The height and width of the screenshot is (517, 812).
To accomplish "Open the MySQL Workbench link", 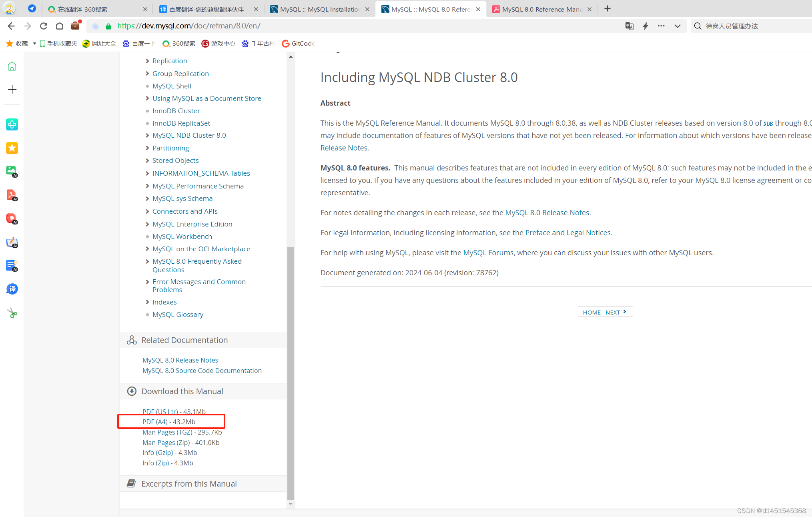I will 182,236.
